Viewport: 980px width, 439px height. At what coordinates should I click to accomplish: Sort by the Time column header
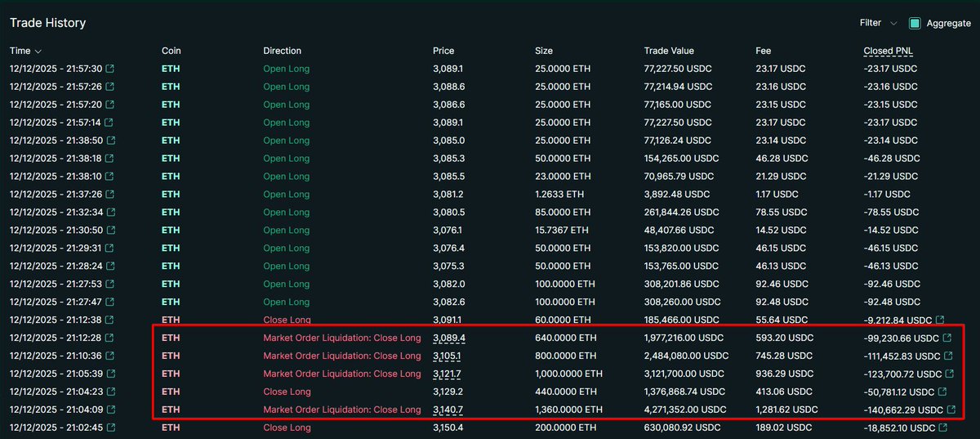click(25, 51)
